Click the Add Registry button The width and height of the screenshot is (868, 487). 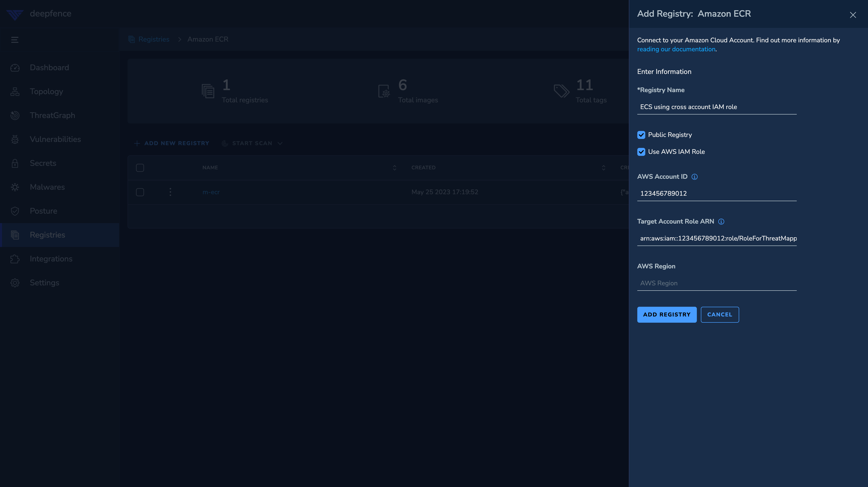click(x=667, y=314)
